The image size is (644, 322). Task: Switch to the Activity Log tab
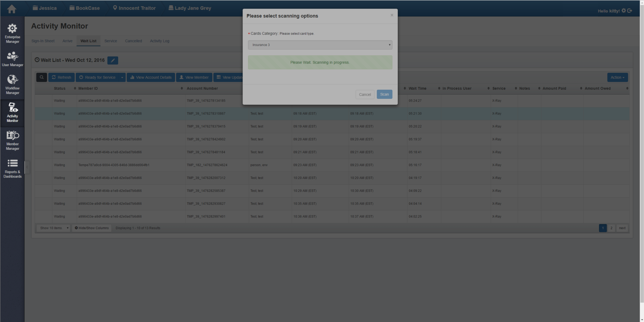[159, 41]
